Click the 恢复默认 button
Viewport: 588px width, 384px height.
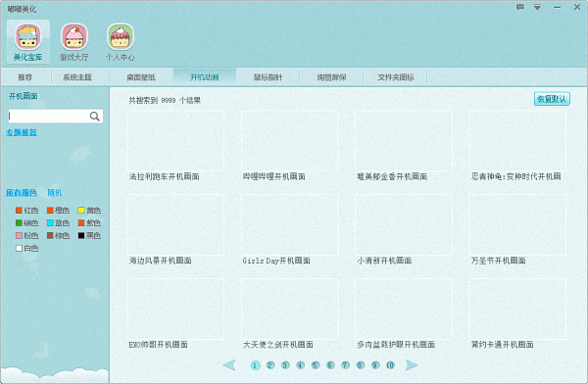(x=552, y=99)
